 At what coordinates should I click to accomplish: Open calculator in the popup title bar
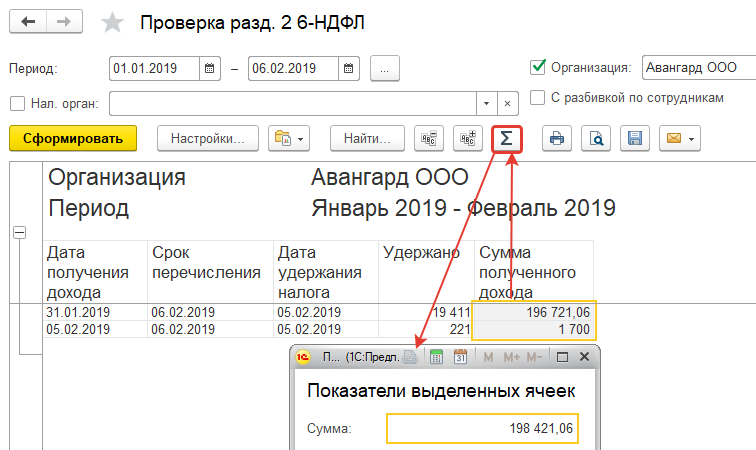click(437, 357)
